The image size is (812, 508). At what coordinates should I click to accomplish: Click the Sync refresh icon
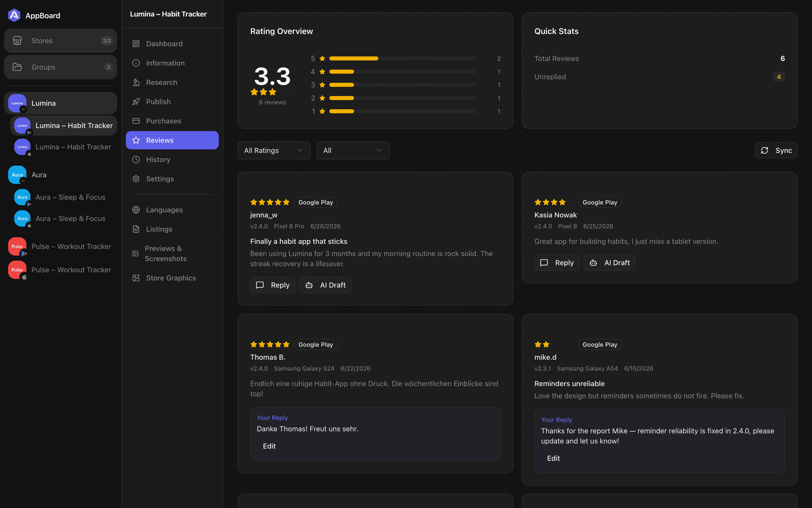(764, 151)
